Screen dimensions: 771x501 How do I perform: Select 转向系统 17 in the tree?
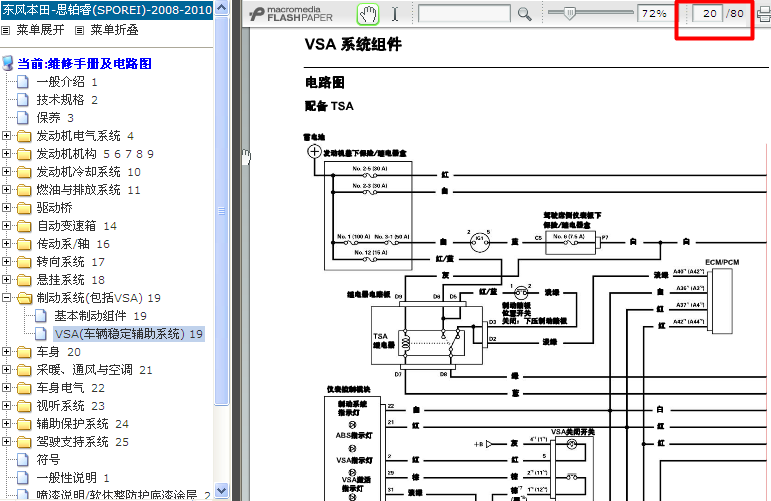click(70, 262)
